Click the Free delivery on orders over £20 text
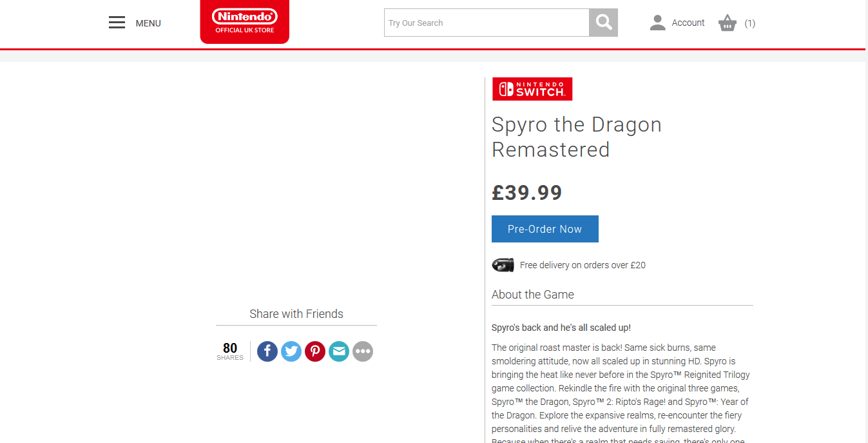The width and height of the screenshot is (868, 443). (x=583, y=265)
